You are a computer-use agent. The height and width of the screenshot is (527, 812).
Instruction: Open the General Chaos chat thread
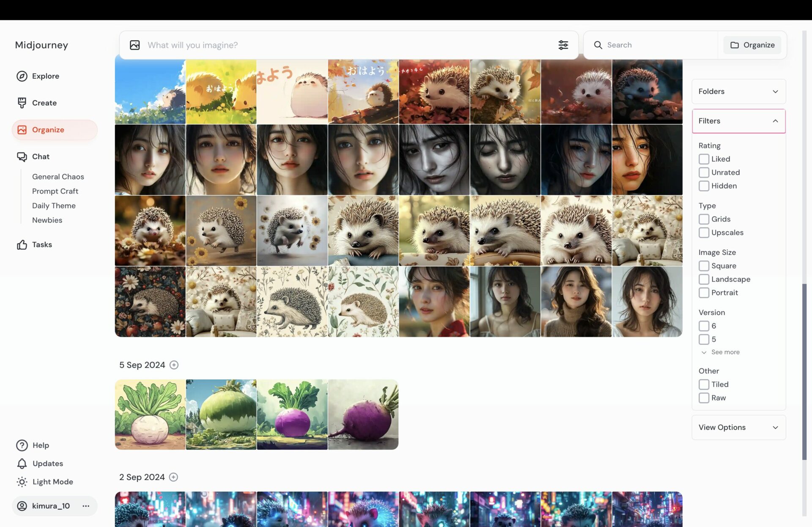[58, 176]
